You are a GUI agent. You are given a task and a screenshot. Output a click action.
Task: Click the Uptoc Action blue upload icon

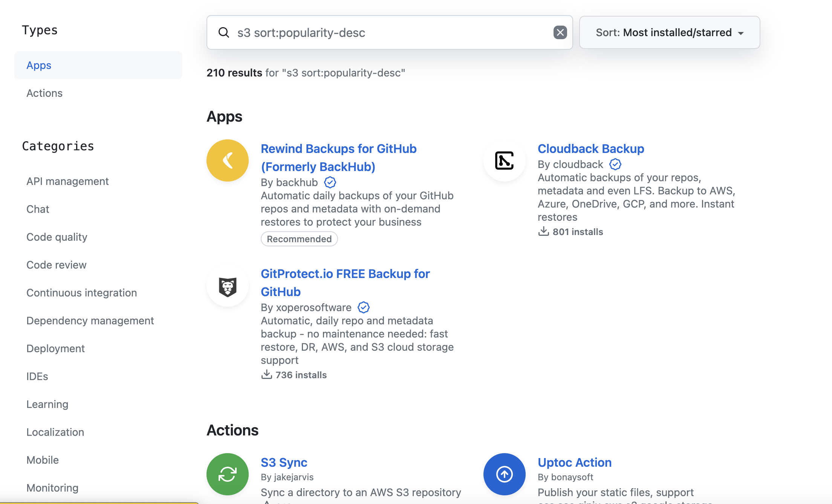coord(505,474)
